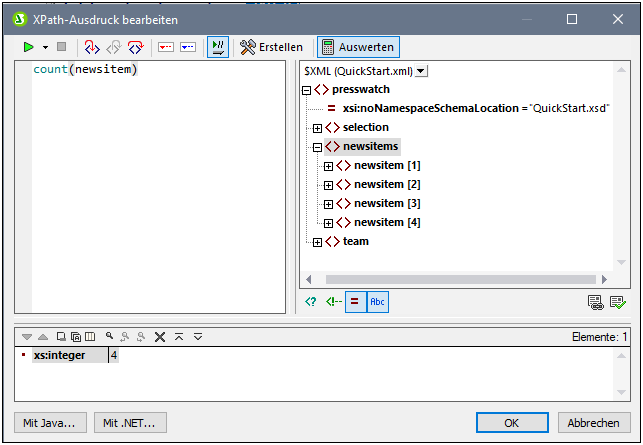Screen dimensions: 643x445
Task: Click the next result down-triangle icon
Action: (x=27, y=337)
